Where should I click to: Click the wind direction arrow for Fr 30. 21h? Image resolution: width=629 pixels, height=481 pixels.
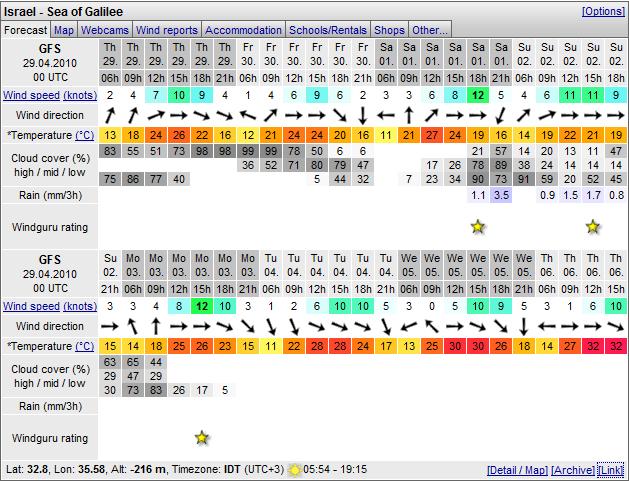363,116
